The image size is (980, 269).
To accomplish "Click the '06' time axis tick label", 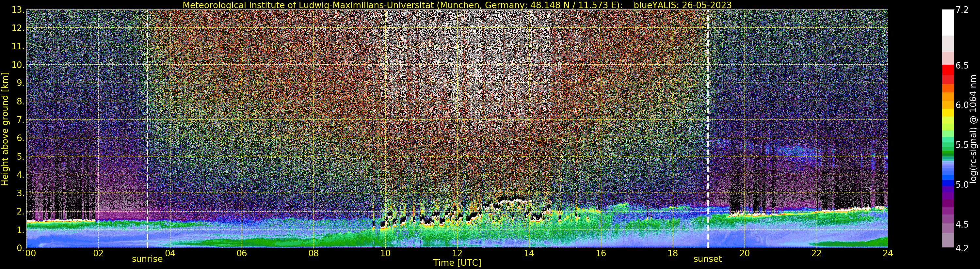I will [x=242, y=253].
